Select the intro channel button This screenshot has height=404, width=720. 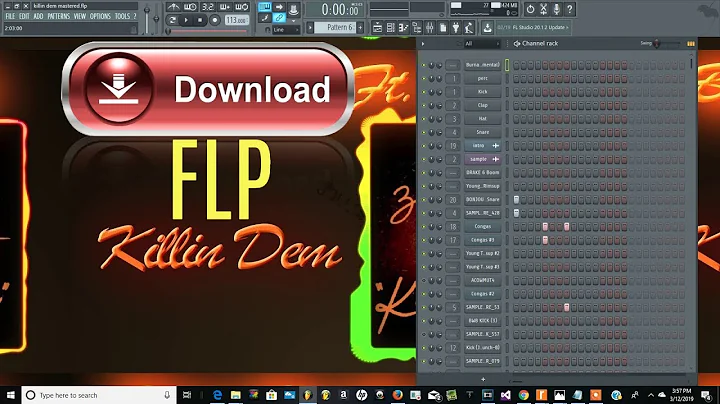pos(482,146)
